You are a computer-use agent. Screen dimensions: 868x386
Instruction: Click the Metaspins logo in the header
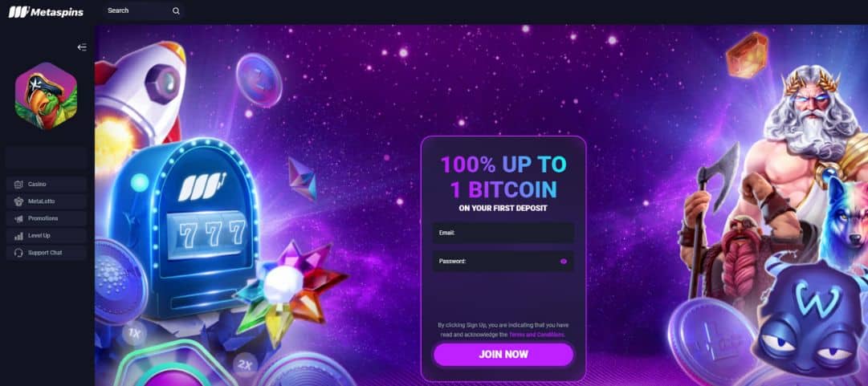point(46,11)
